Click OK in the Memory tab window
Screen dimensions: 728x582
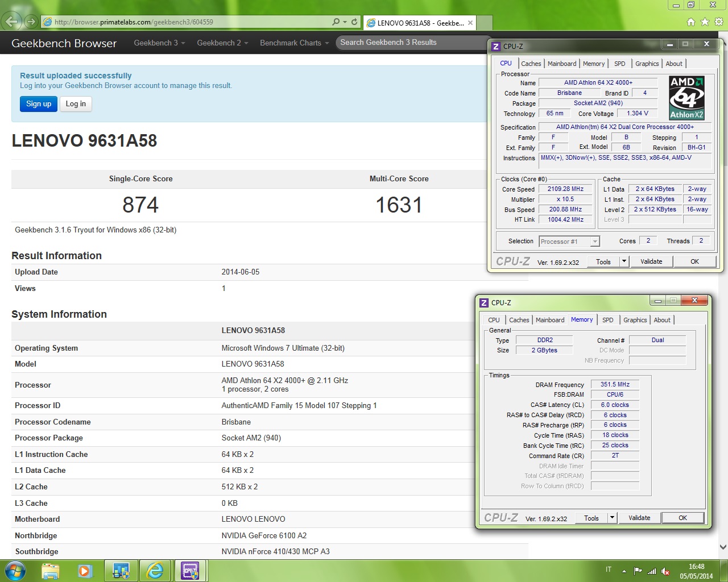point(682,518)
